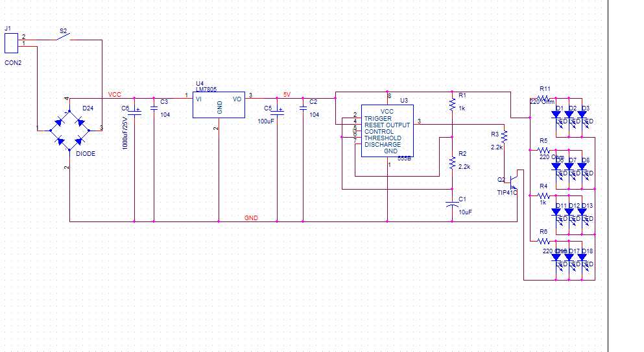The width and height of the screenshot is (644, 352).
Task: Click the 1k value of R4
Action: (543, 203)
